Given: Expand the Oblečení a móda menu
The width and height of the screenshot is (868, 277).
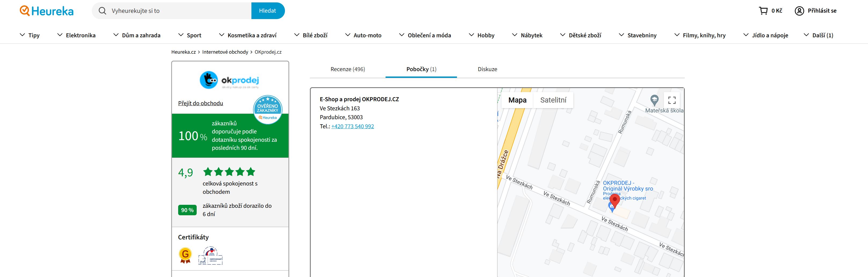Looking at the screenshot, I should [425, 35].
